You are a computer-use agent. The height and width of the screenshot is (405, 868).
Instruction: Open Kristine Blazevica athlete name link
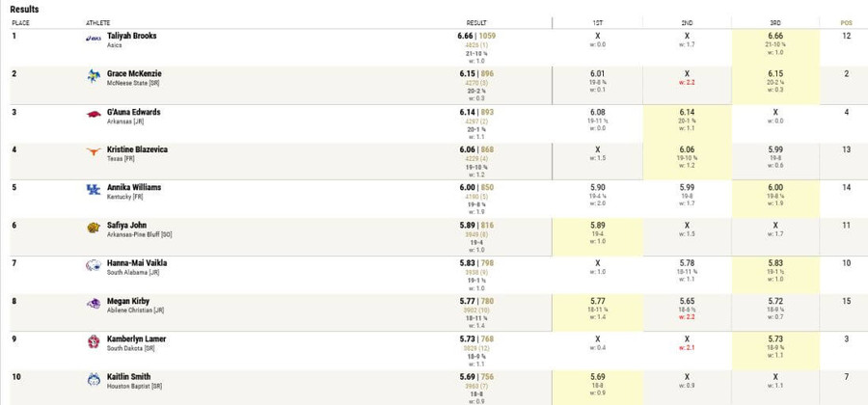[x=137, y=149]
